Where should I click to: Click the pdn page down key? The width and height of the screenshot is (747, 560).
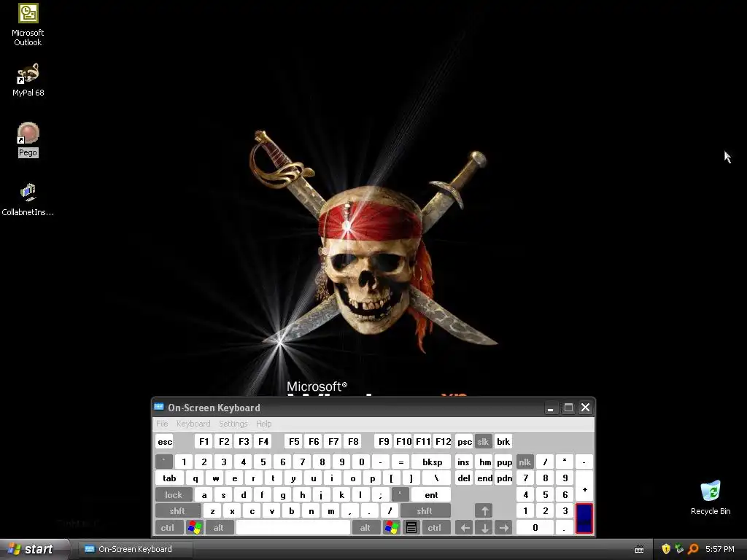503,478
